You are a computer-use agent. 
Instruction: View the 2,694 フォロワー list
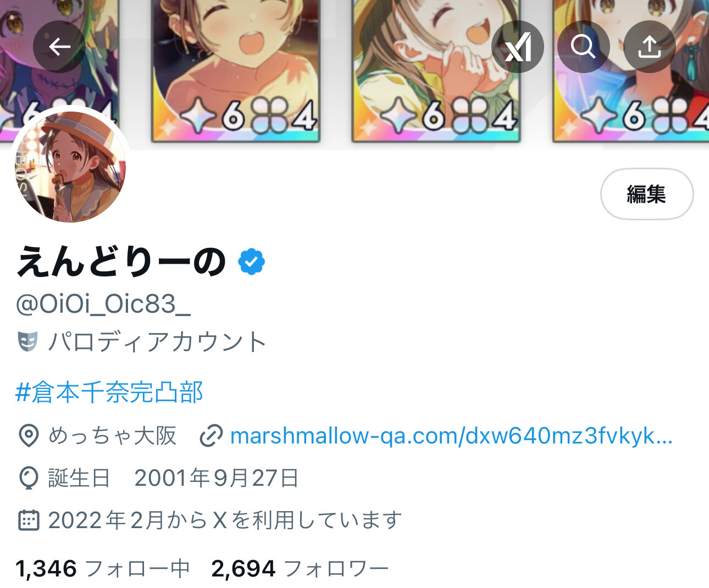click(x=300, y=569)
